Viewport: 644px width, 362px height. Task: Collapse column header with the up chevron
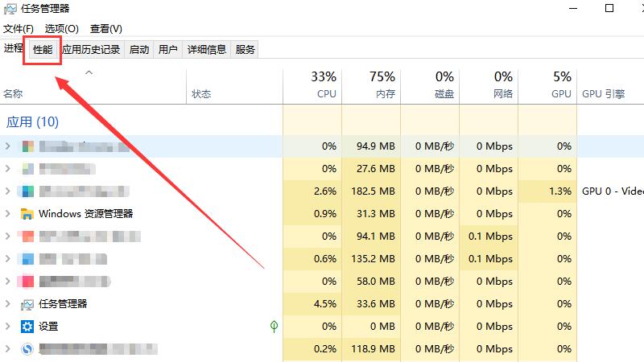click(x=89, y=73)
